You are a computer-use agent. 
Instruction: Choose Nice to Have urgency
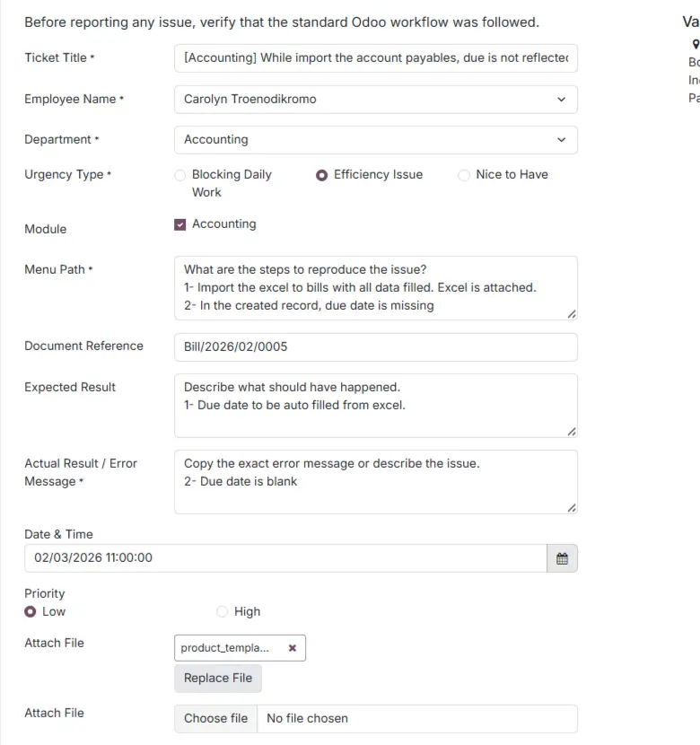click(x=464, y=175)
